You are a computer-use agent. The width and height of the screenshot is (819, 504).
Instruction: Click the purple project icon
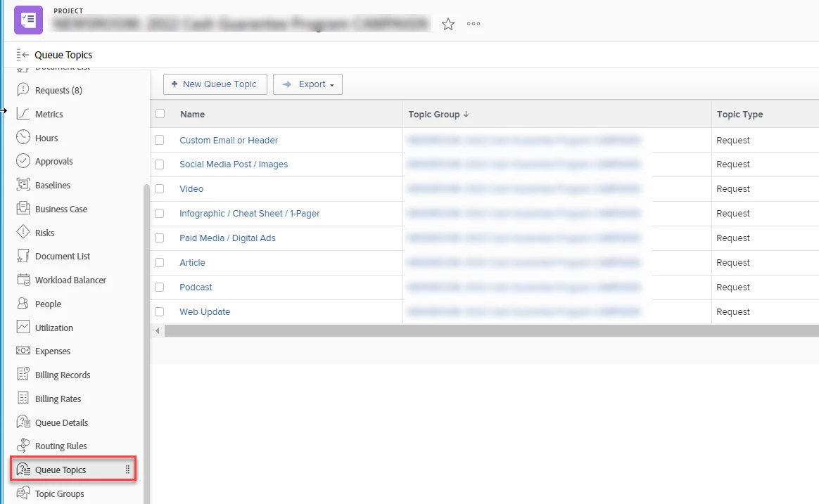click(x=28, y=20)
